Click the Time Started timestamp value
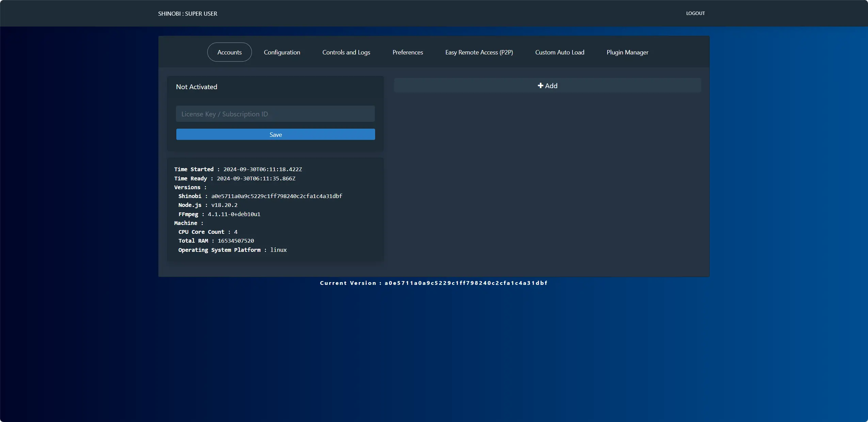868x422 pixels. tap(262, 169)
